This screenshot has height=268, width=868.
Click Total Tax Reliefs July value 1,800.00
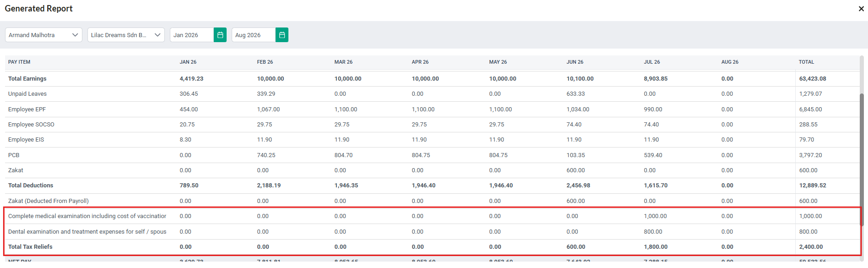[x=656, y=247]
